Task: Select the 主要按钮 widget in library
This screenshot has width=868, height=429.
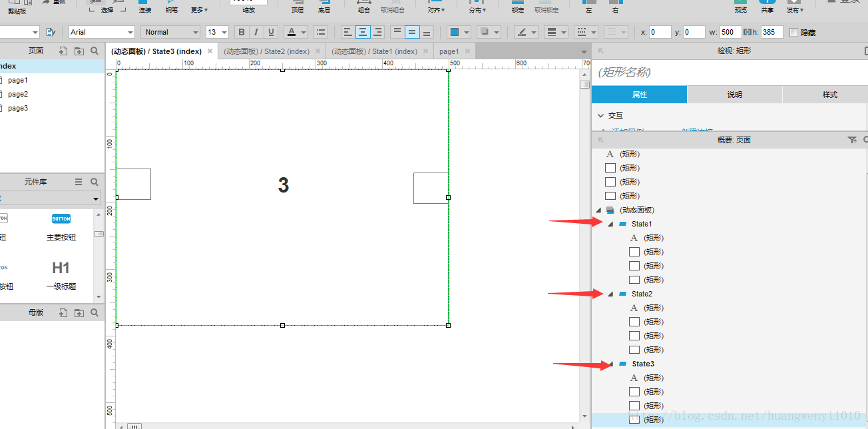Action: pyautogui.click(x=61, y=227)
